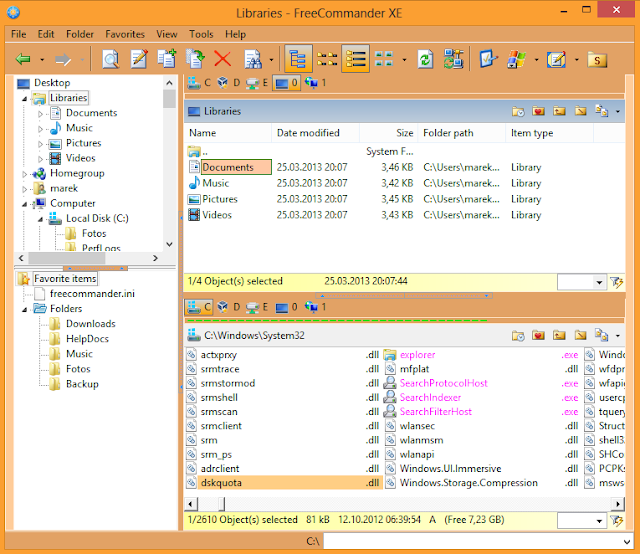The height and width of the screenshot is (554, 640).
Task: Toggle the folder tree view button
Action: [x=298, y=59]
